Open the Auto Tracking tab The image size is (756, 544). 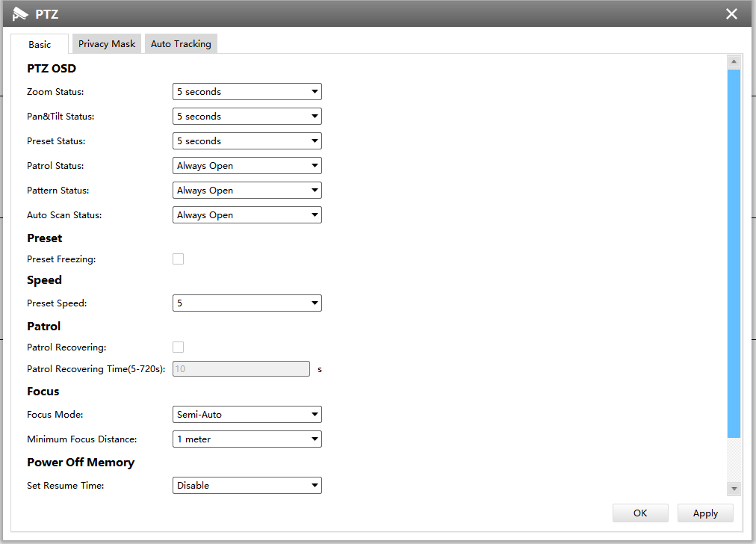pyautogui.click(x=181, y=44)
